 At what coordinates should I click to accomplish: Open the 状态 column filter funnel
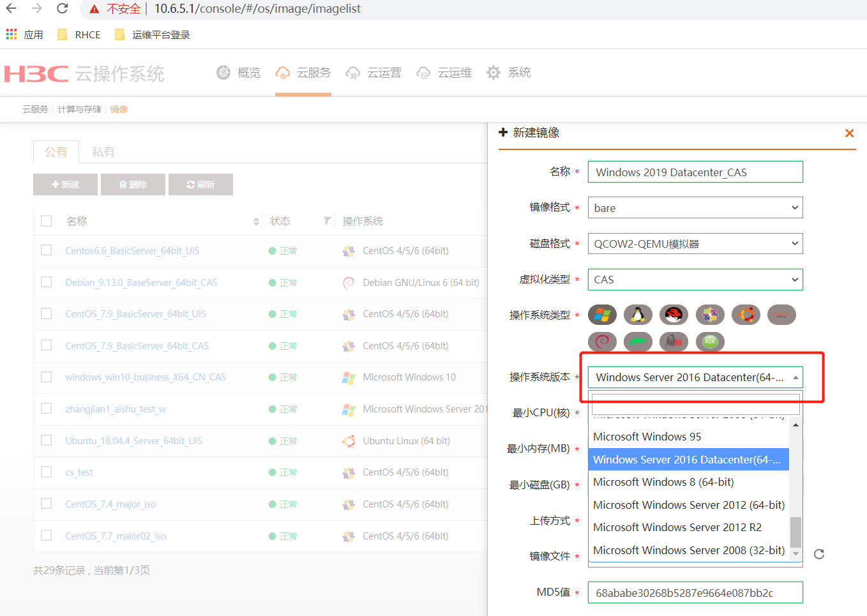327,221
